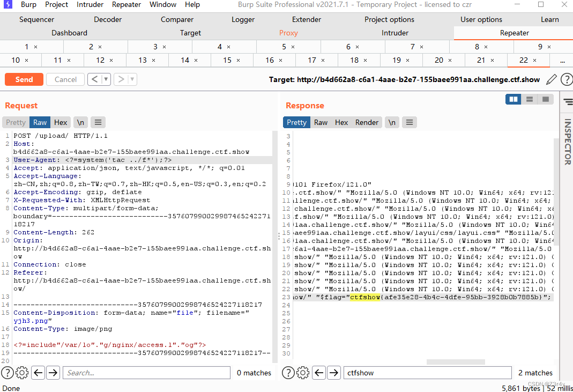
Task: Click the Cancel button
Action: 65,79
